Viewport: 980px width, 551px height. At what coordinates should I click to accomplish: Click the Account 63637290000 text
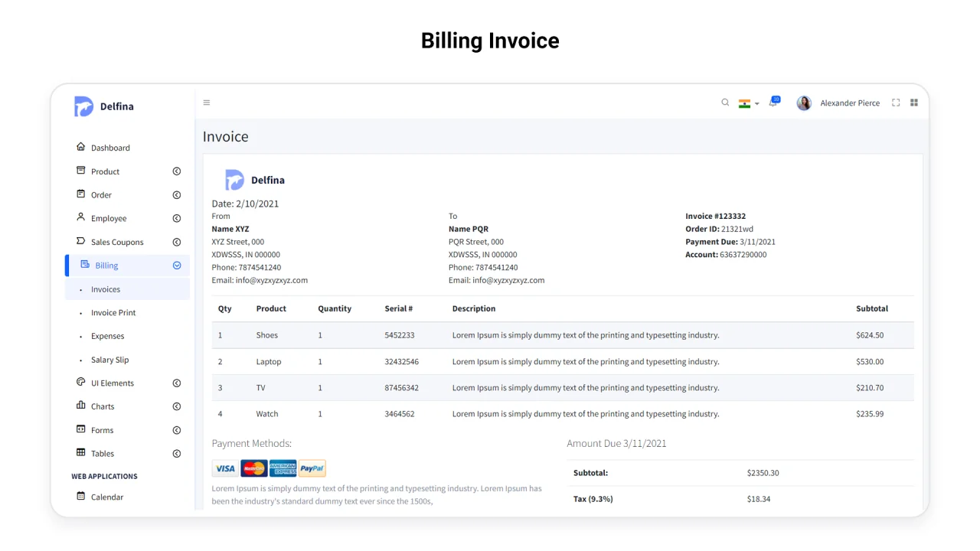[726, 254]
